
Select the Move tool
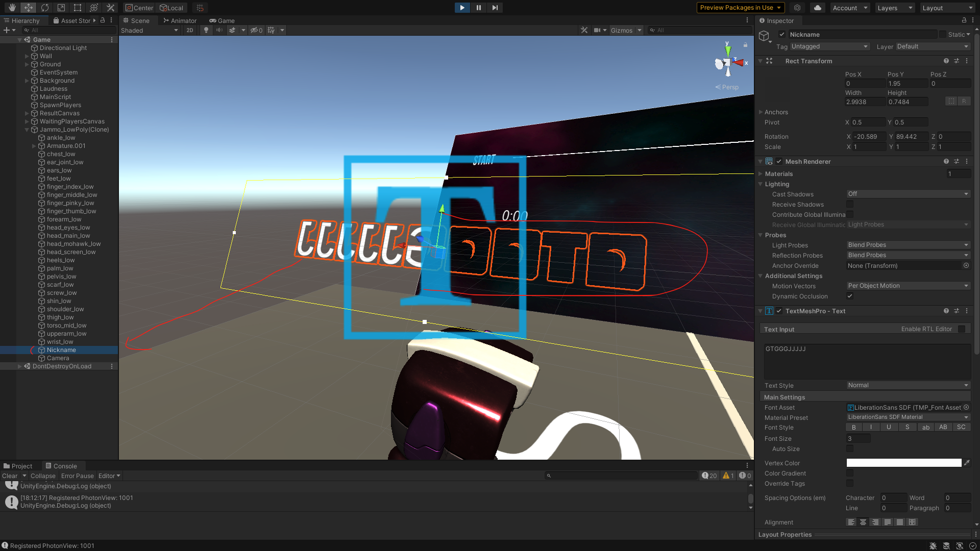[x=29, y=8]
